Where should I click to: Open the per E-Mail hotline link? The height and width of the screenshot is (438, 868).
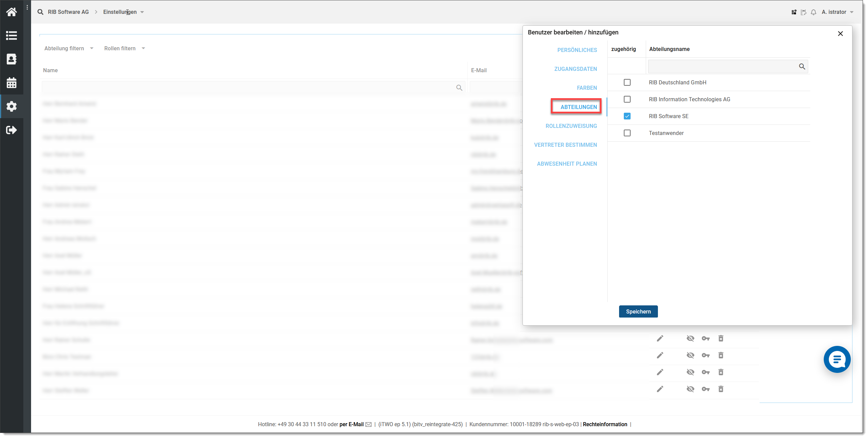(x=351, y=425)
